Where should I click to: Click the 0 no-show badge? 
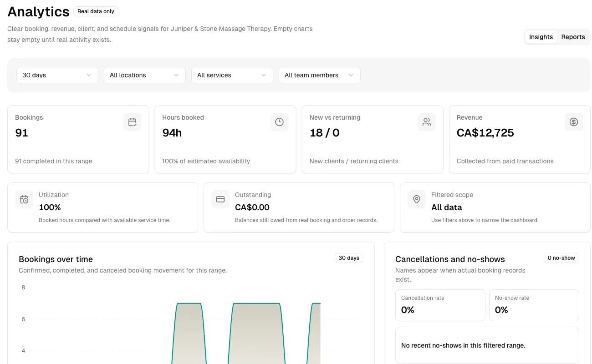tap(561, 258)
